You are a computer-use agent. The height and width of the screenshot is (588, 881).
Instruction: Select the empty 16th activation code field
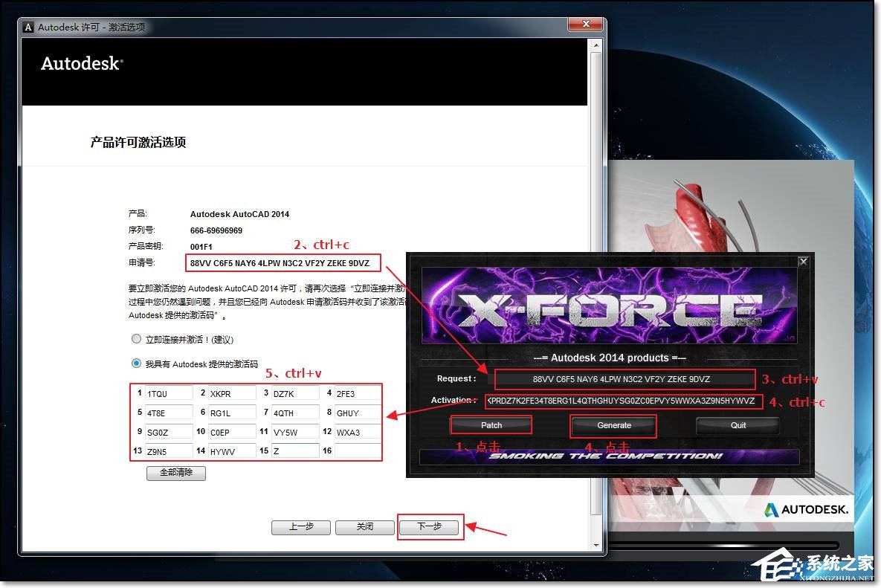[358, 450]
